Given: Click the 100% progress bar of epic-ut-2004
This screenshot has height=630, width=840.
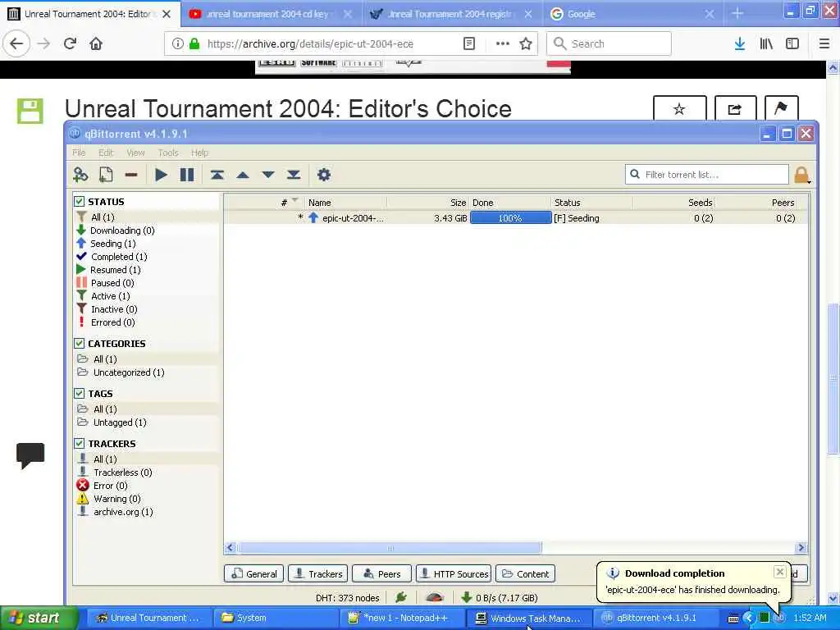Looking at the screenshot, I should pyautogui.click(x=510, y=218).
